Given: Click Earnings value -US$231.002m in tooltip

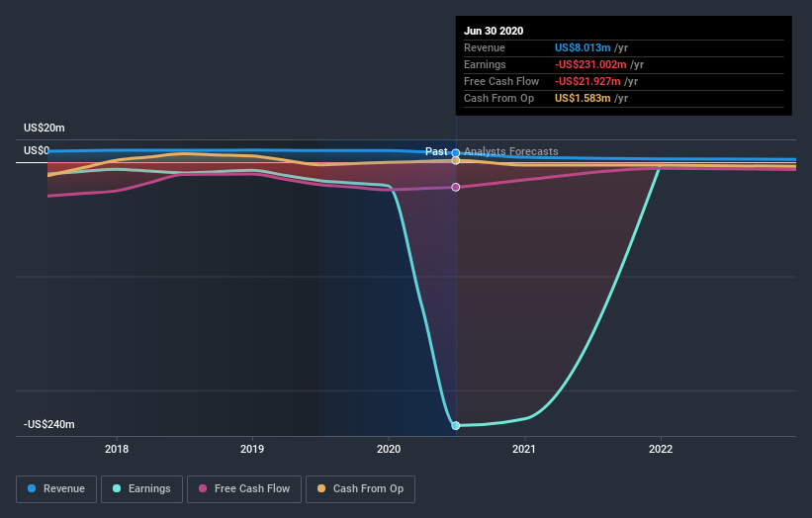Looking at the screenshot, I should (590, 64).
